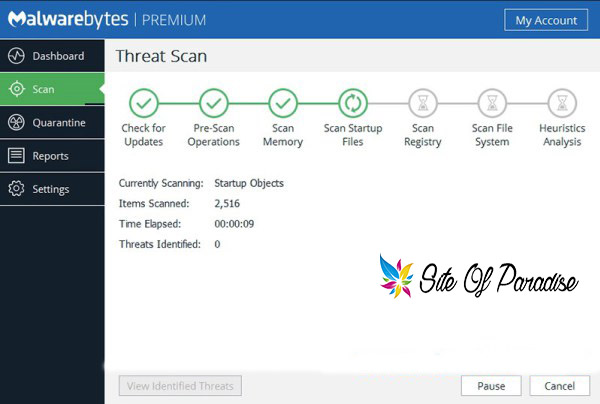
Task: Click the Startup Objects value
Action: [249, 183]
